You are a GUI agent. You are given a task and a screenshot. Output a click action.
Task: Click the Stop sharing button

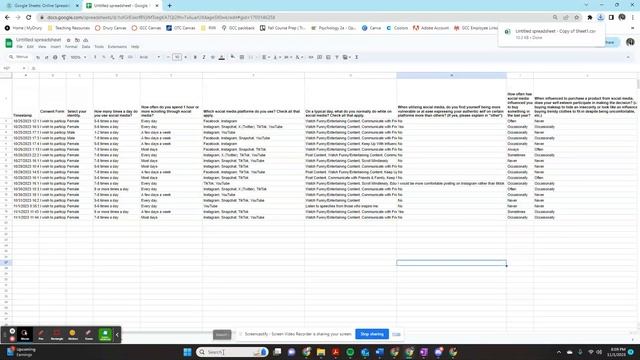click(372, 334)
